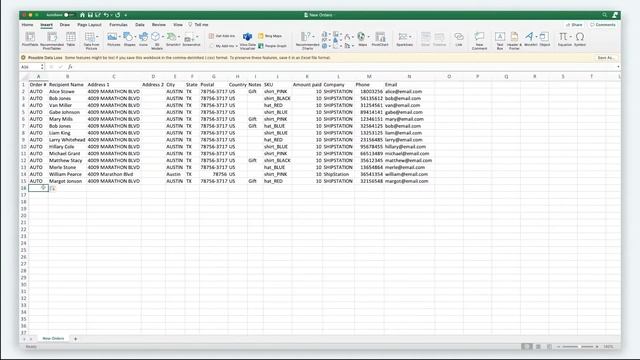The width and height of the screenshot is (640, 360).
Task: Expand the Equation dropdown arrow
Action: click(571, 37)
